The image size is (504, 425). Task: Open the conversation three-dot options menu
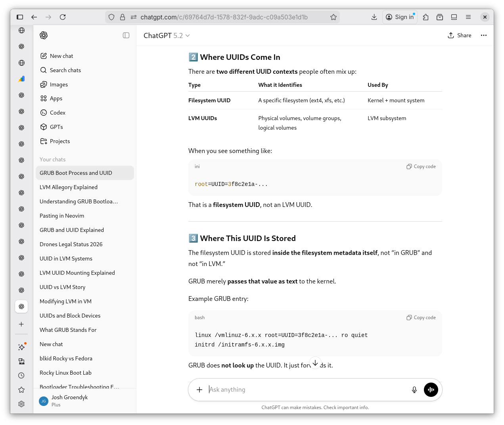point(483,35)
